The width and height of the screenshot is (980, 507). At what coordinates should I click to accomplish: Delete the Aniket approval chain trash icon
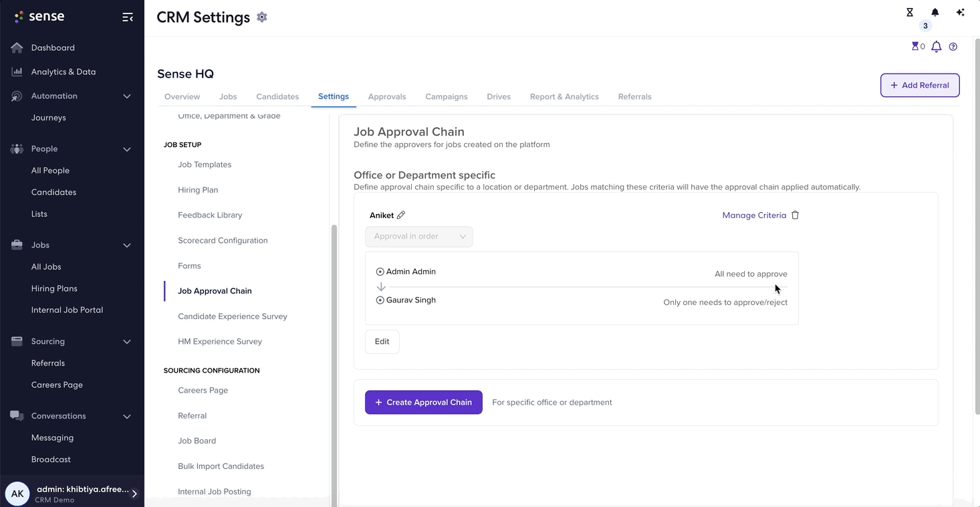point(795,215)
